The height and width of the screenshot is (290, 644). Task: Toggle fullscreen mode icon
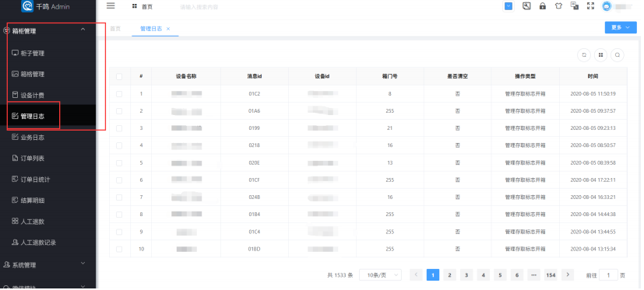590,6
